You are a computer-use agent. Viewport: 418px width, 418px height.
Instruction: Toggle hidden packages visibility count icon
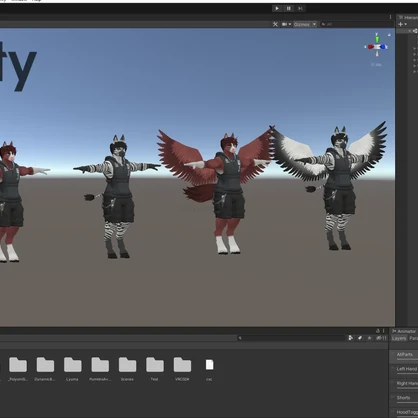(381, 338)
